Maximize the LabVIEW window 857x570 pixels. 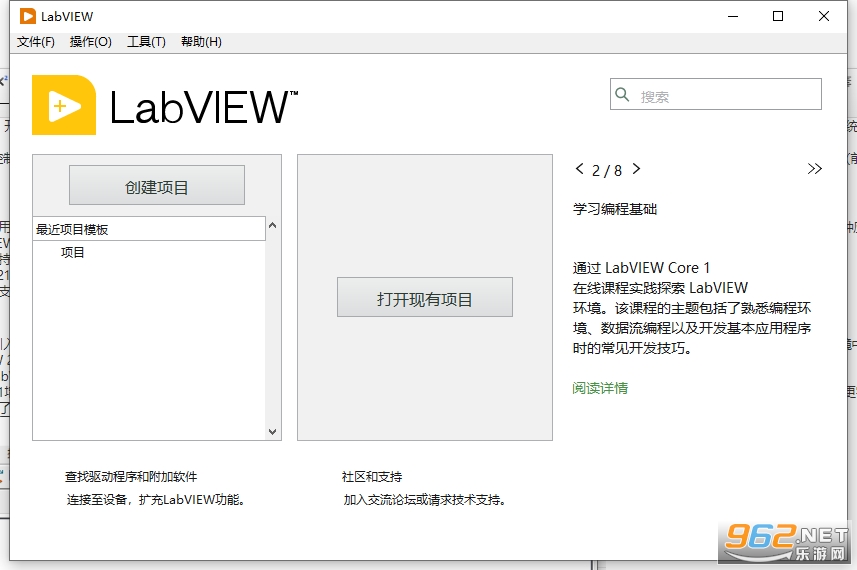pyautogui.click(x=778, y=16)
